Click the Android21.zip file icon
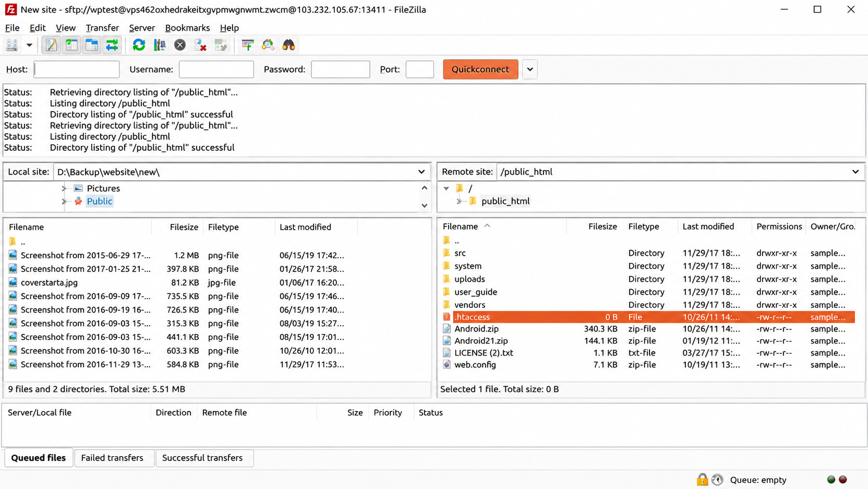This screenshot has width=868, height=489. click(446, 341)
